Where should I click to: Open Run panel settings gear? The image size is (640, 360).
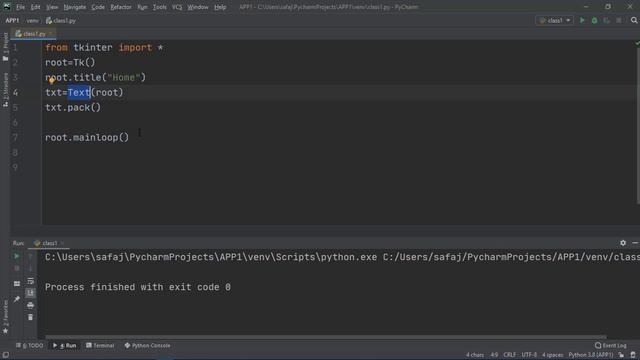623,243
